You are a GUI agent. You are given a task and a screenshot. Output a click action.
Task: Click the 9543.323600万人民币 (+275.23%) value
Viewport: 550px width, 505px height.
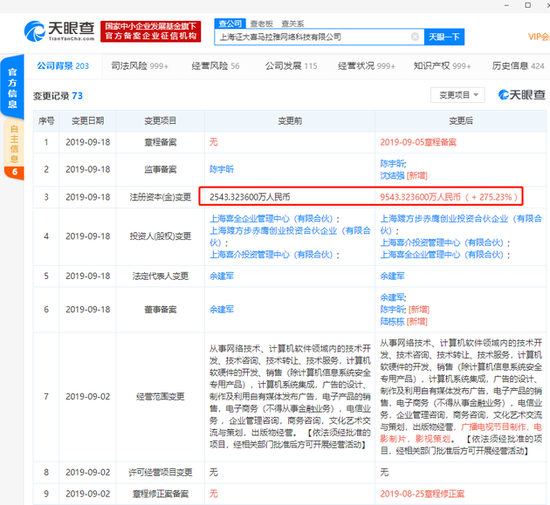click(x=449, y=197)
